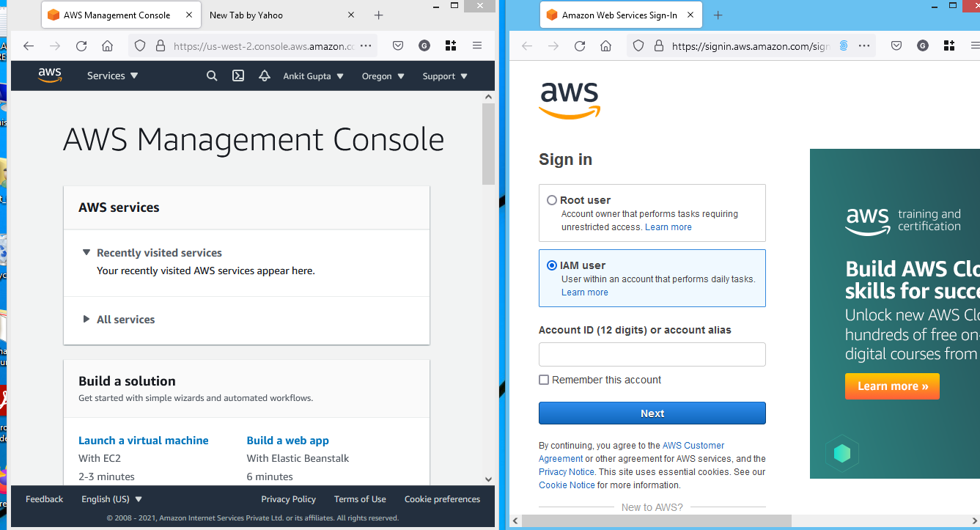Screen dimensions: 980x530
Task: Collapse the Recently visited services section
Action: [152, 253]
